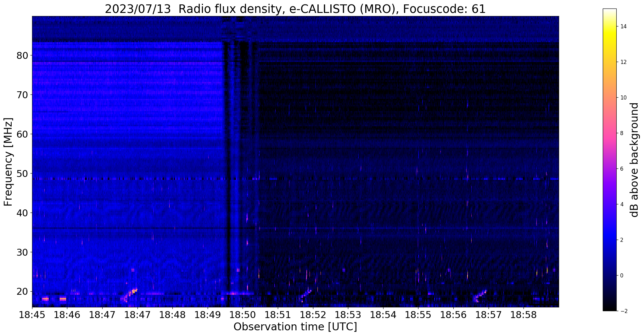Select the 18:51 time tick label
This screenshot has width=644, height=336.
click(277, 315)
